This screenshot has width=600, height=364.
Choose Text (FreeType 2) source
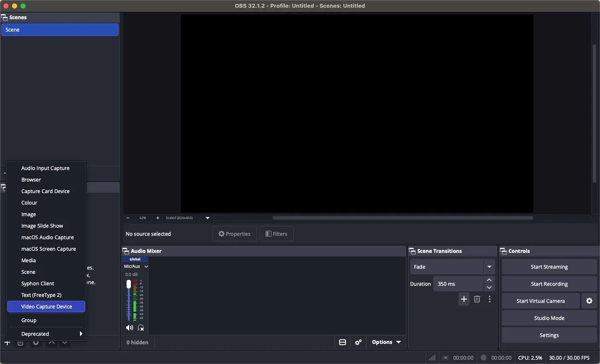tap(46, 295)
